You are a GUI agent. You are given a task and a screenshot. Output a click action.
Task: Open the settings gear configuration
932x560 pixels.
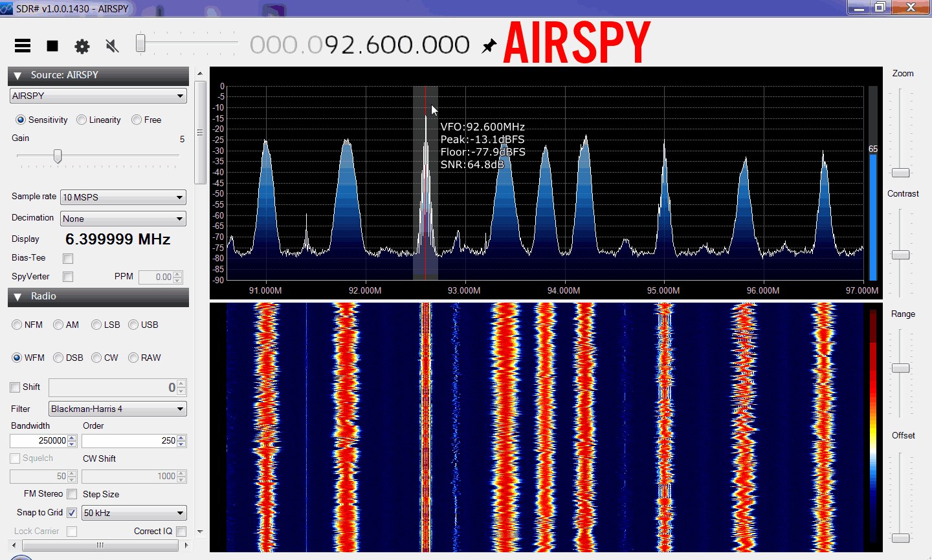click(x=82, y=46)
